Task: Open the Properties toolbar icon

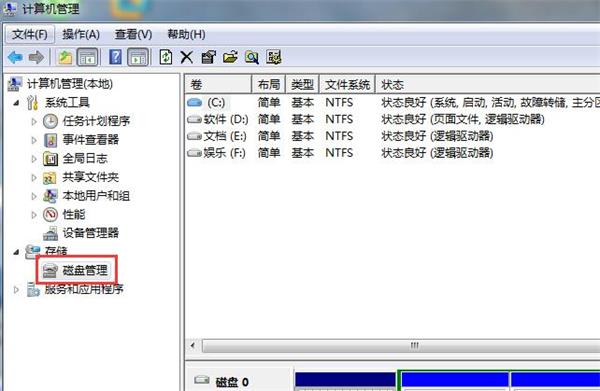Action: [209, 57]
